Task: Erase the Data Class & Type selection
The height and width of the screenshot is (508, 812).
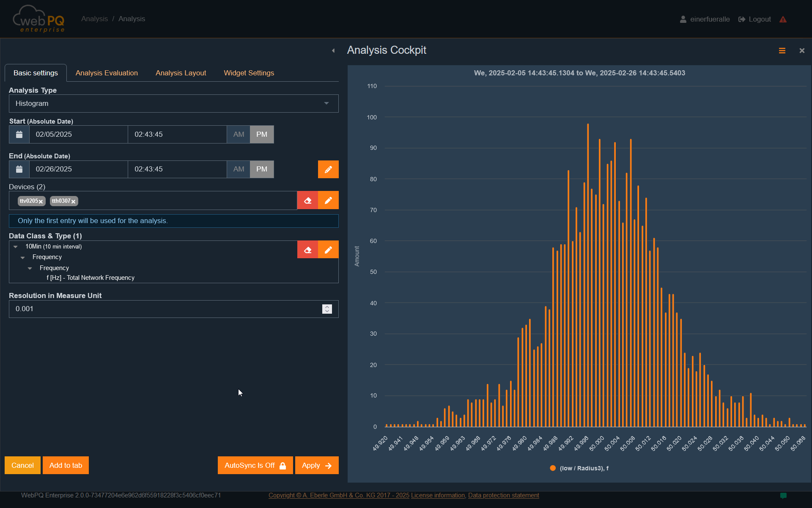Action: (x=307, y=250)
